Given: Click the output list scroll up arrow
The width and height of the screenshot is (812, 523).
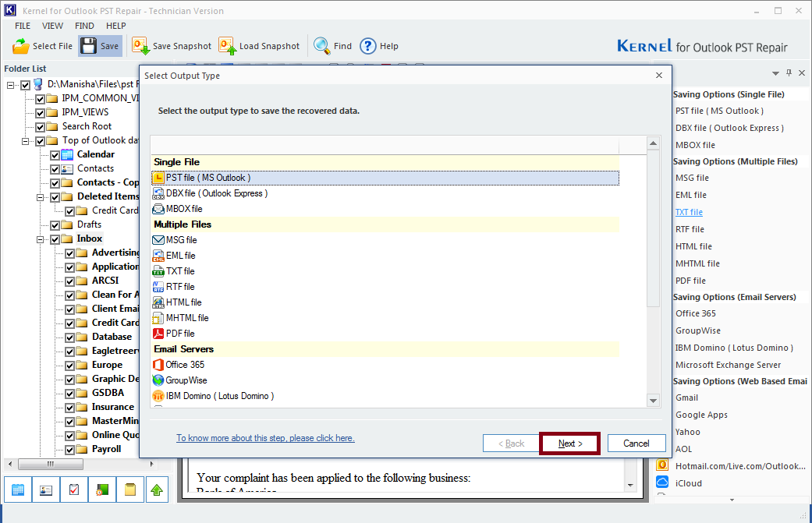Looking at the screenshot, I should coord(653,143).
